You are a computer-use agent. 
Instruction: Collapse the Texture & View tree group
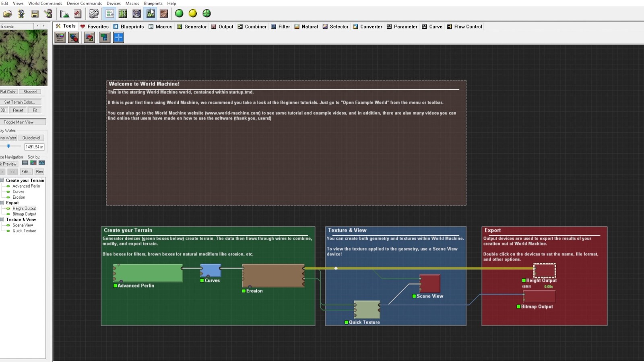tap(2, 220)
